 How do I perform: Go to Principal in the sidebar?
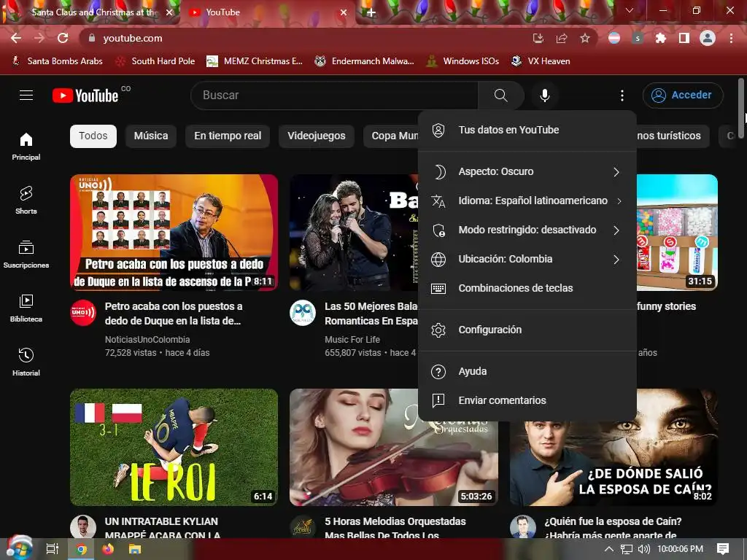tap(26, 146)
